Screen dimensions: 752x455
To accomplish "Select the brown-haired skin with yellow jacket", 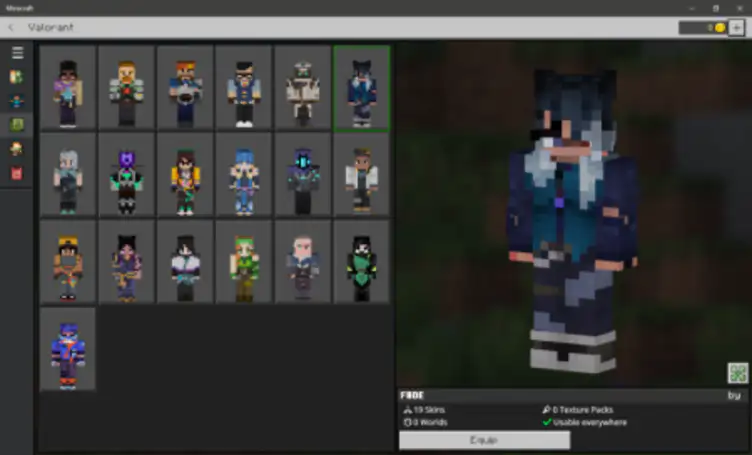I will click(x=185, y=175).
